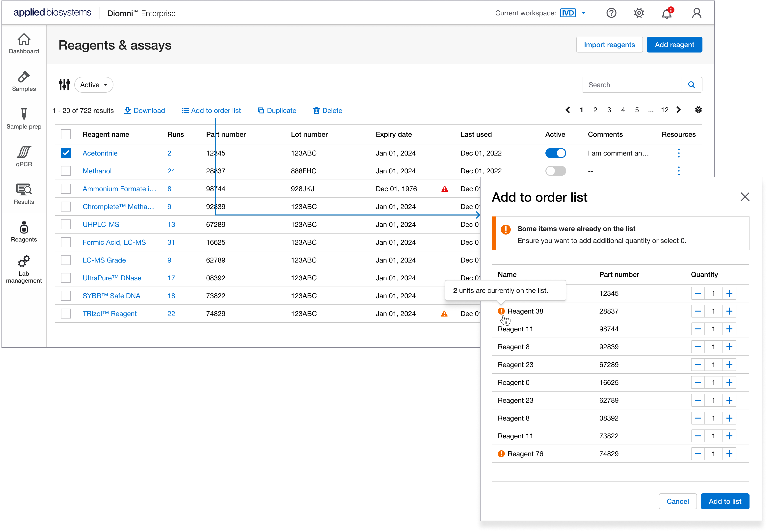Click warning icon beside Reagent 38
The width and height of the screenshot is (778, 532).
coord(501,311)
